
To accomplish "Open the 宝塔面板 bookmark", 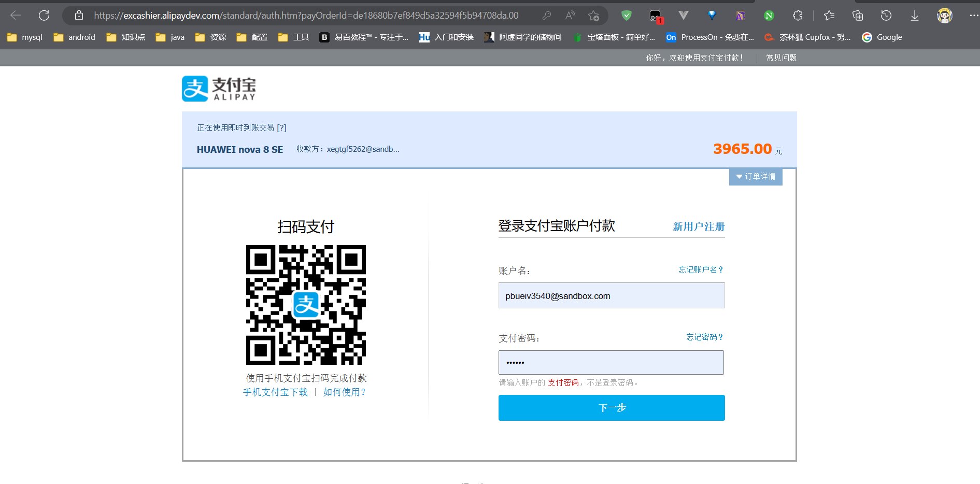I will (x=614, y=37).
